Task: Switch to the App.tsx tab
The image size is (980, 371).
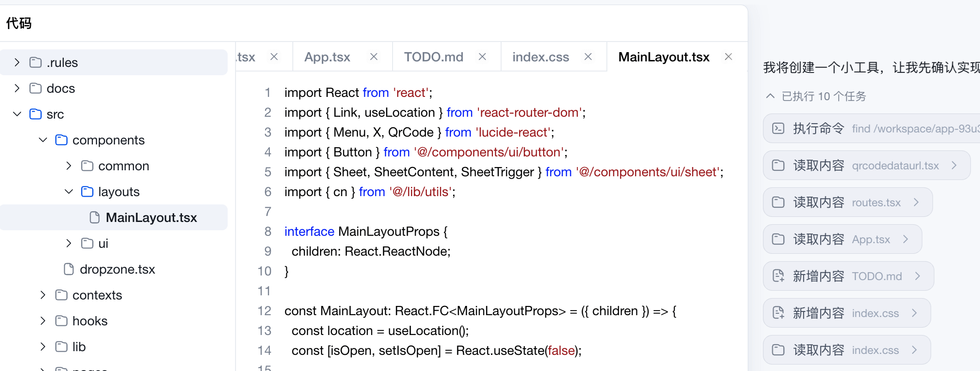Action: [x=327, y=57]
